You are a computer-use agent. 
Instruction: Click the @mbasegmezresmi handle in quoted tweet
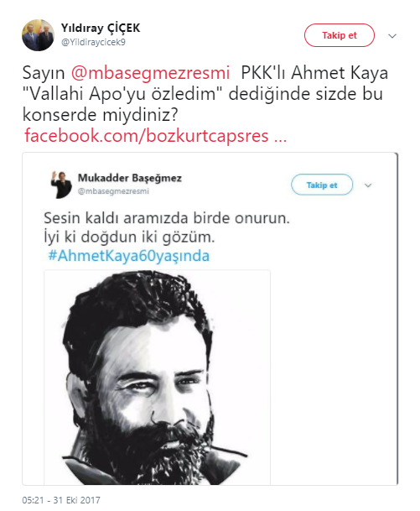click(113, 191)
